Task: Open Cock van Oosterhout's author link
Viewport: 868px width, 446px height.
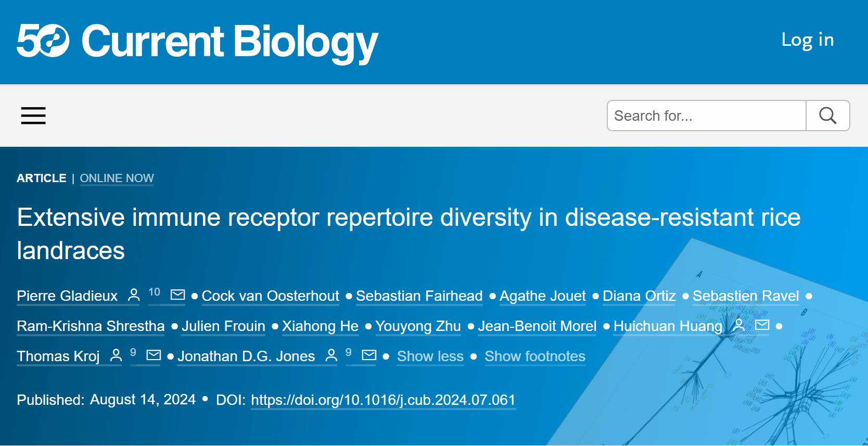Action: (x=271, y=296)
